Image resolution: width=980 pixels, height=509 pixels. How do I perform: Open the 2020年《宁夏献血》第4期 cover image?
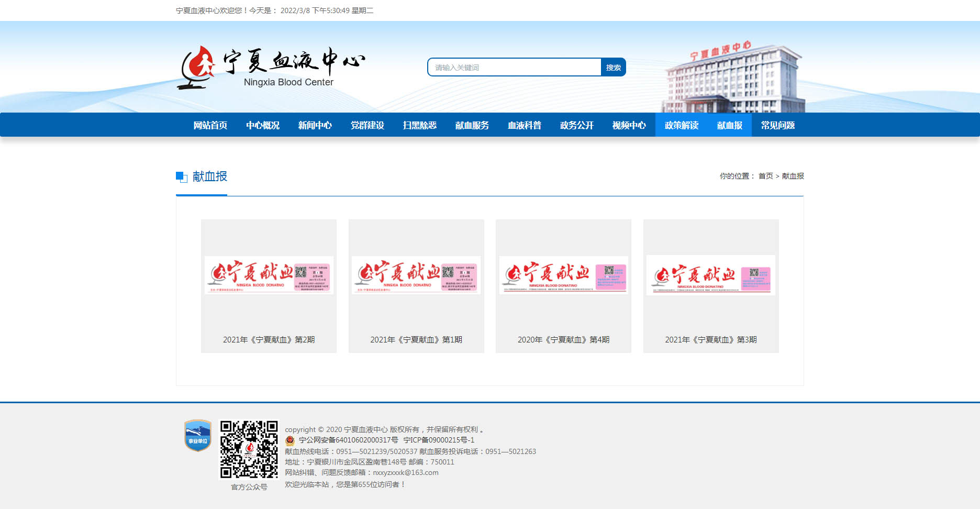click(563, 275)
